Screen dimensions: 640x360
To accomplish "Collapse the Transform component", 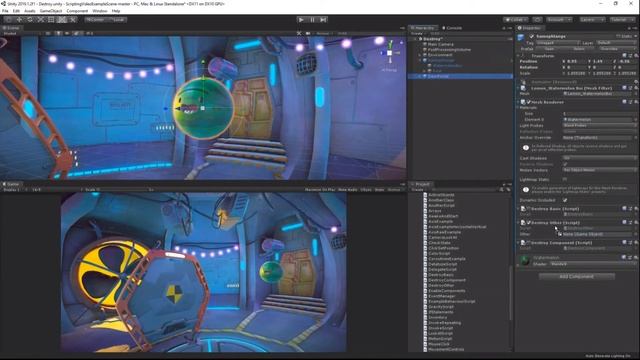I will point(518,56).
